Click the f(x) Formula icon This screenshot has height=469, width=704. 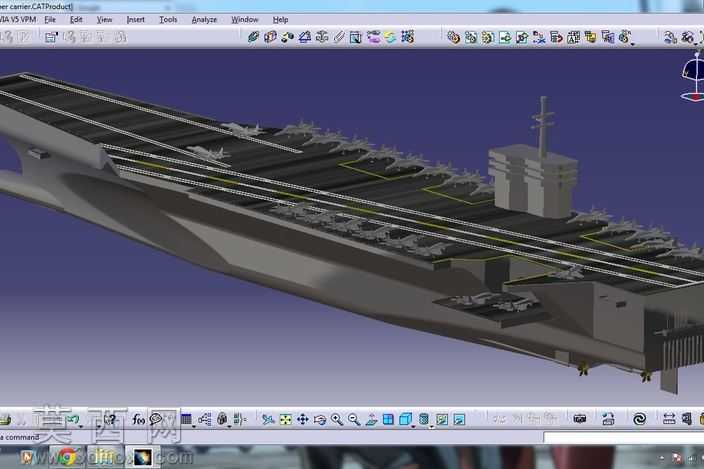(138, 419)
